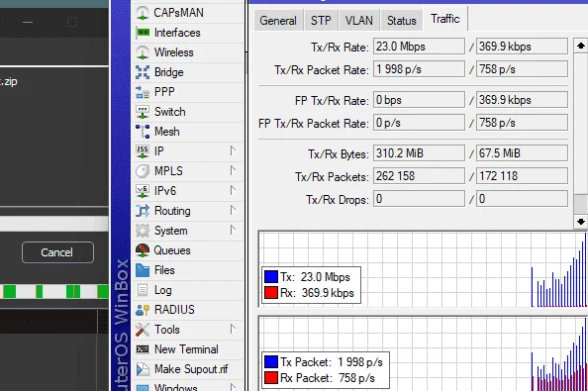Open the Log icon
588x391 pixels.
143,290
